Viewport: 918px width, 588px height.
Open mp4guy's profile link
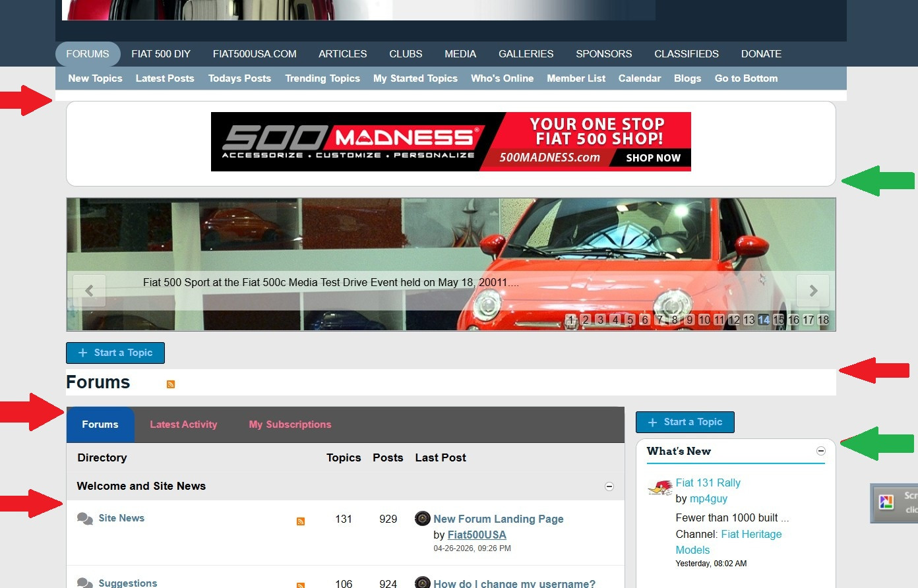708,498
